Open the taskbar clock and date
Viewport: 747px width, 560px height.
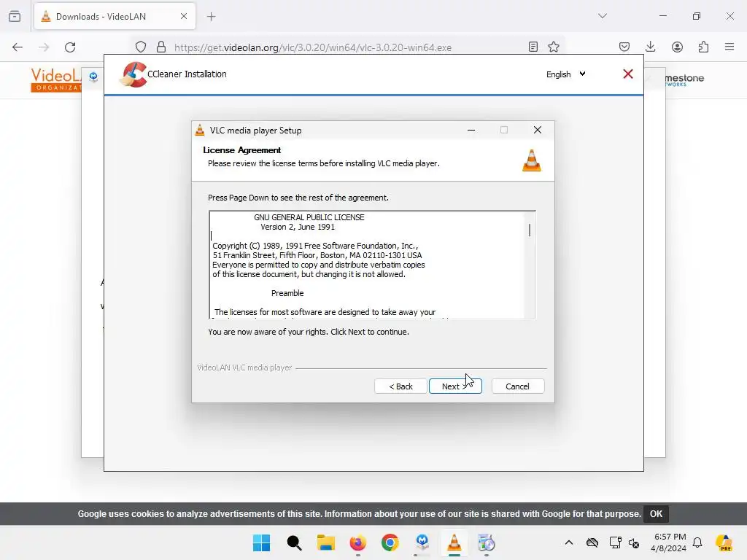(668, 542)
